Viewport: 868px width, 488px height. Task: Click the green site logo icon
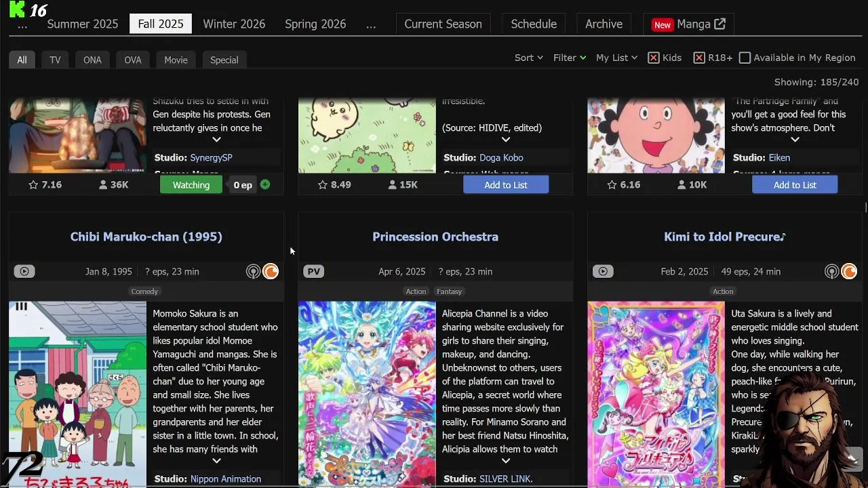tap(18, 9)
